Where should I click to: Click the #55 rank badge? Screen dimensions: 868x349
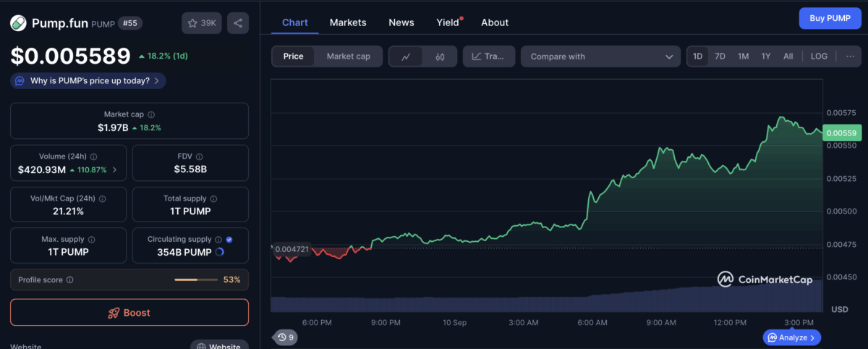click(130, 23)
